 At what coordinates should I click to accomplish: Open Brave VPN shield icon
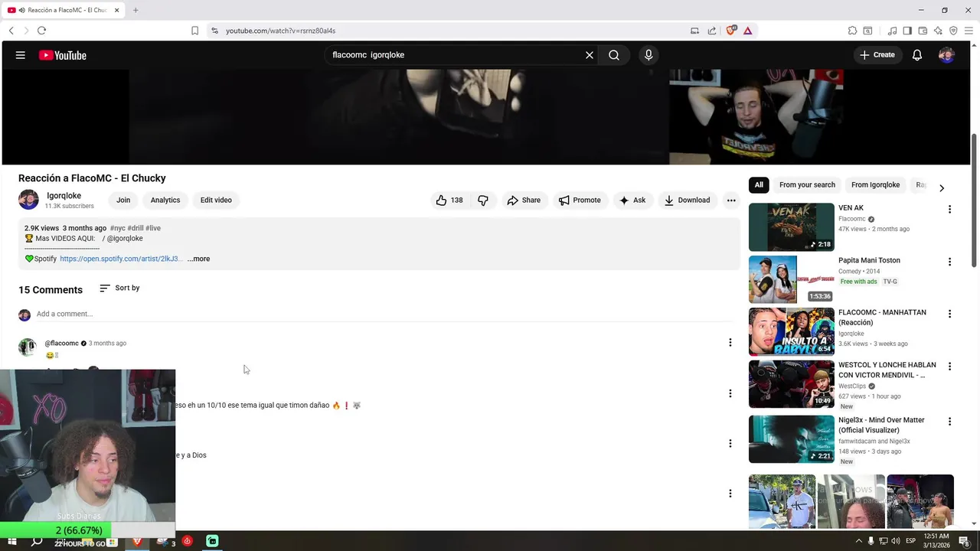pos(953,31)
